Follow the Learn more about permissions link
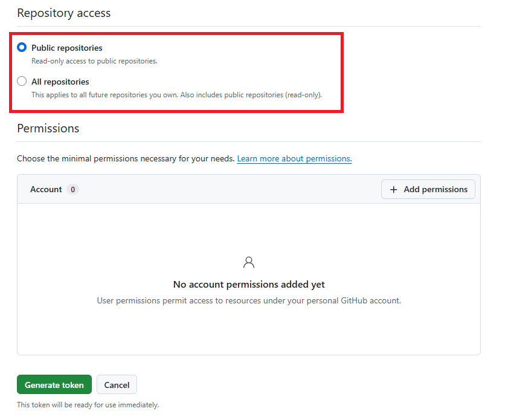The image size is (511, 420). pos(294,158)
